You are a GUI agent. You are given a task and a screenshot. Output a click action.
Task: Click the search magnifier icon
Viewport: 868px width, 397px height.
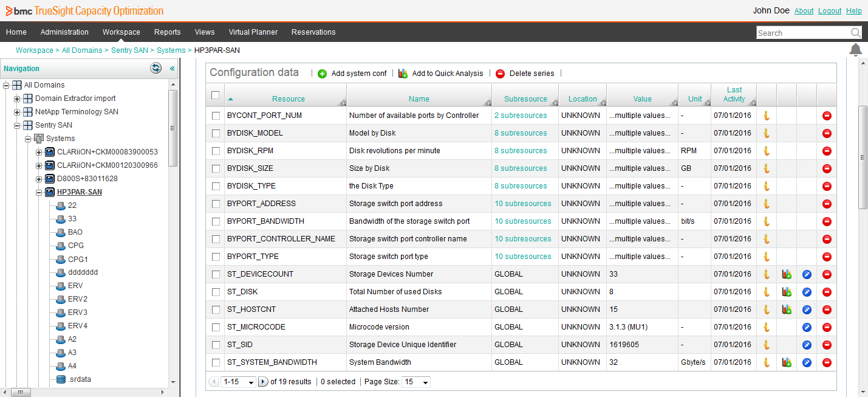point(855,33)
